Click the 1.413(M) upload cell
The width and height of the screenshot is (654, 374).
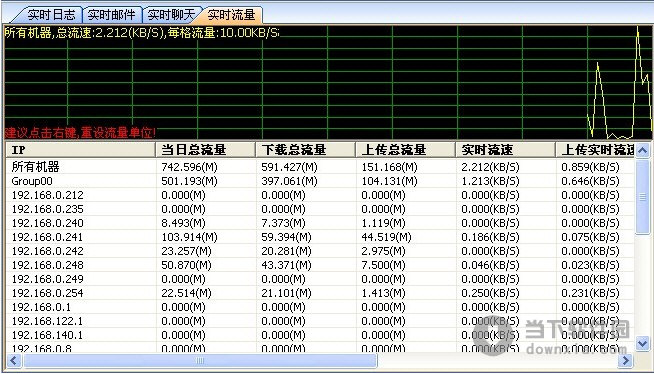tap(383, 293)
